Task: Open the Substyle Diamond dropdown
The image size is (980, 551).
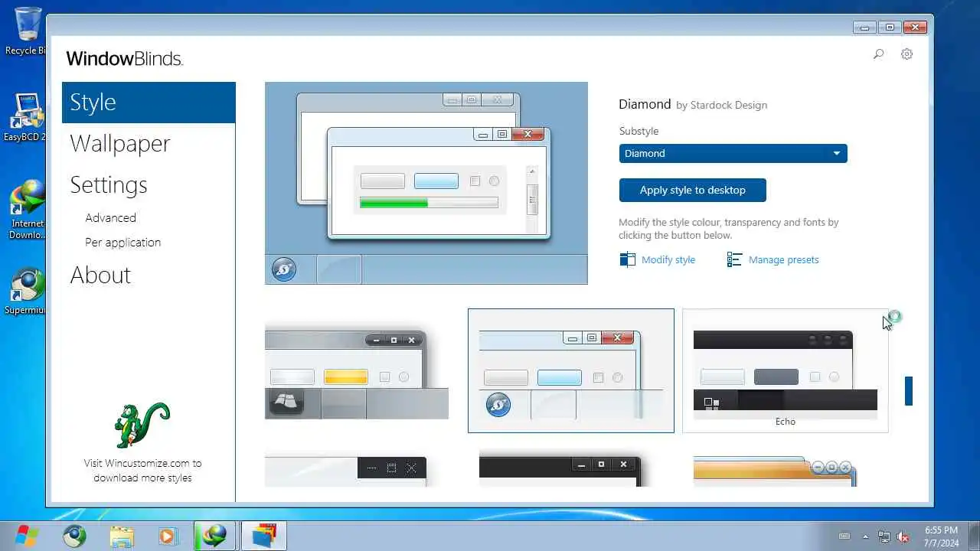Action: (733, 153)
